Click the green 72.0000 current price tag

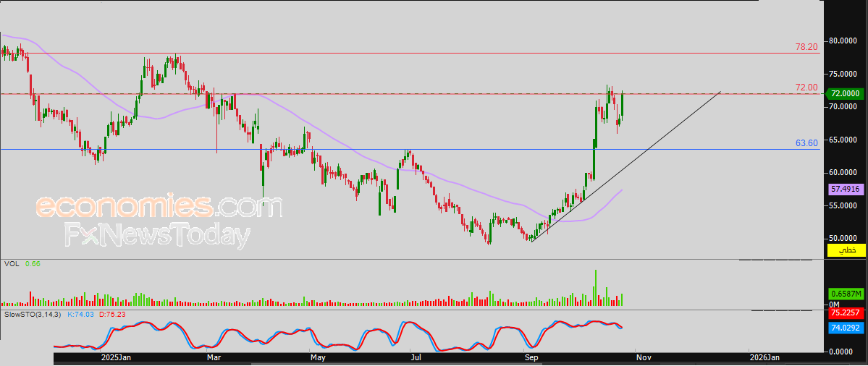[845, 93]
